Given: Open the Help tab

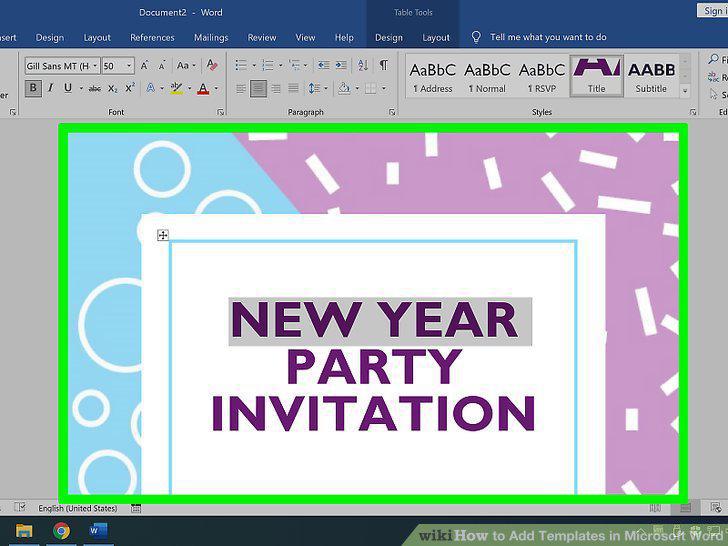Looking at the screenshot, I should tap(344, 38).
